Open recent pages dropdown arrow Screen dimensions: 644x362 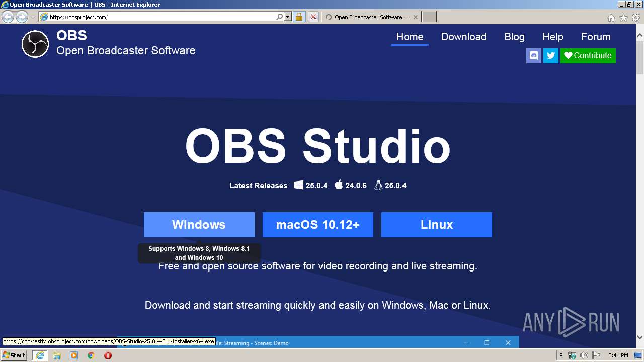coord(33,17)
